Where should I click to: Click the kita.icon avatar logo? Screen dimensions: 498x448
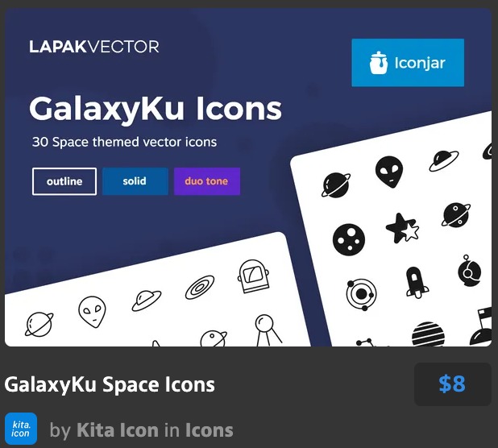click(x=21, y=429)
